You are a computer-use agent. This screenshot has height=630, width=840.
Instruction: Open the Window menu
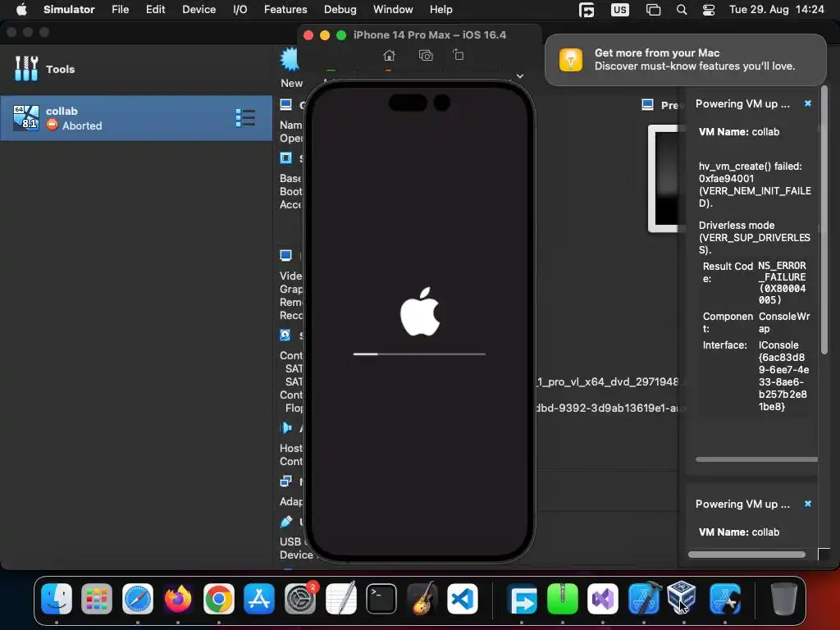393,9
